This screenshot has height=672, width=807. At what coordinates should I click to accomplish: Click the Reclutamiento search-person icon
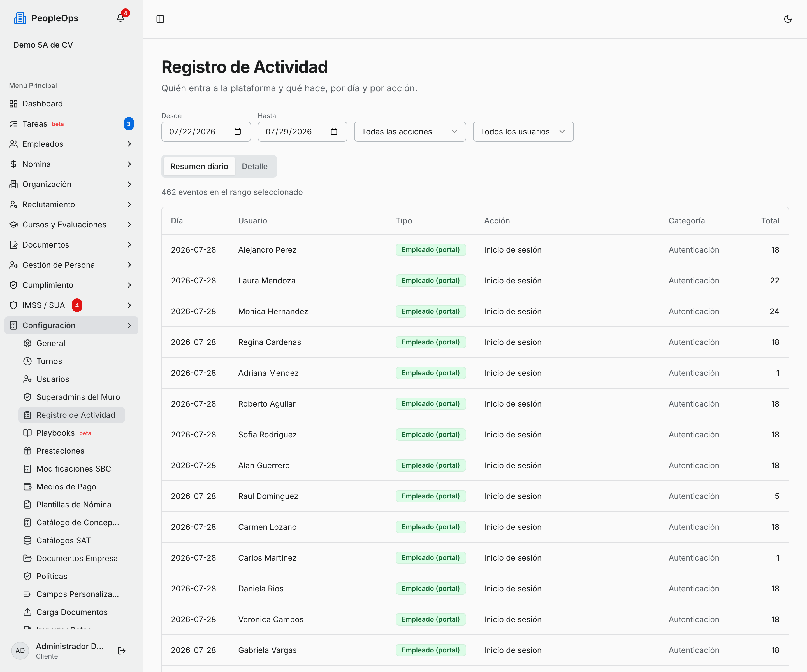click(x=13, y=204)
